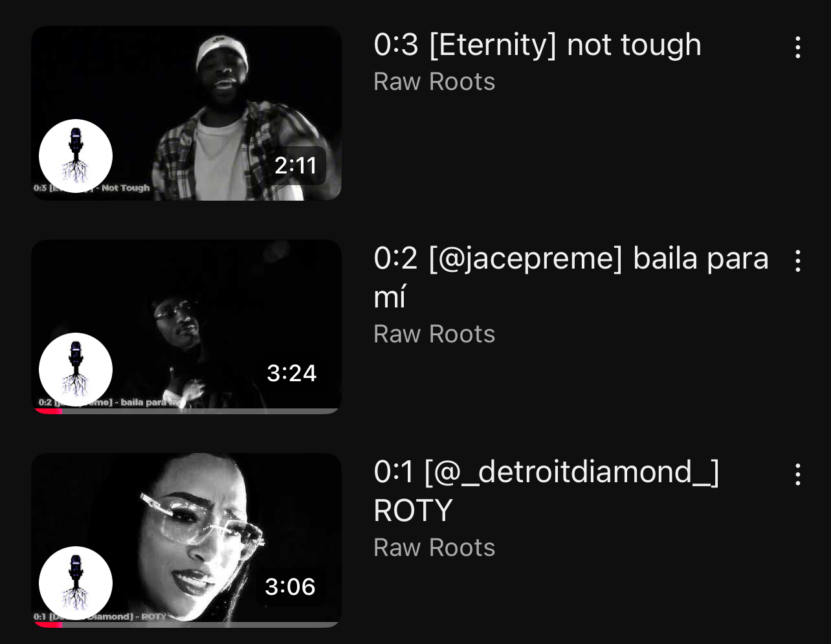Click Raw Roots logo on 'not tough' thumbnail
This screenshot has width=831, height=644.
coord(76,156)
